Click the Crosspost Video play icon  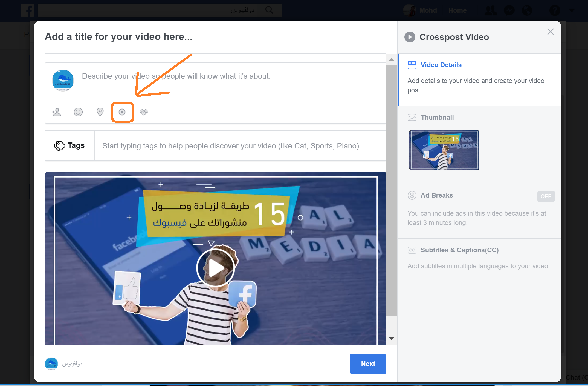tap(410, 37)
